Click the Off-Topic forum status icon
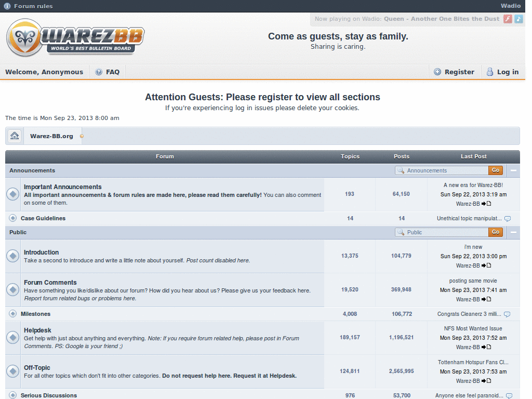Image resolution: width=532 pixels, height=399 pixels. coord(12,371)
